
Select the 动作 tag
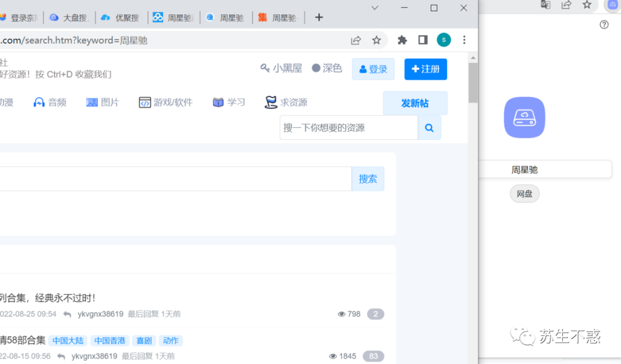point(170,340)
